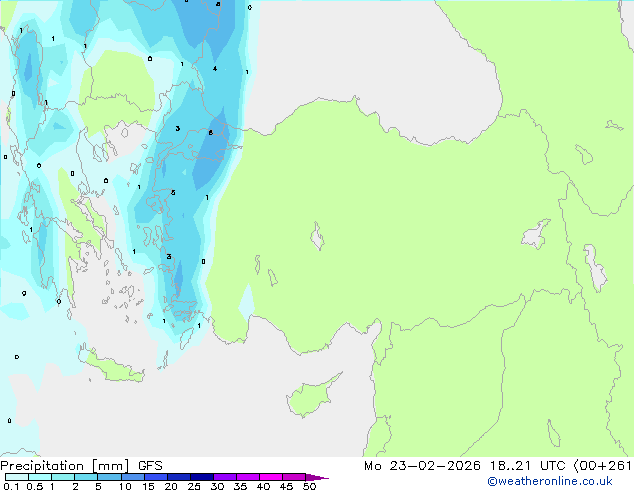634x490 pixels.
Task: Click the '30' legend scale label
Action: point(217,486)
